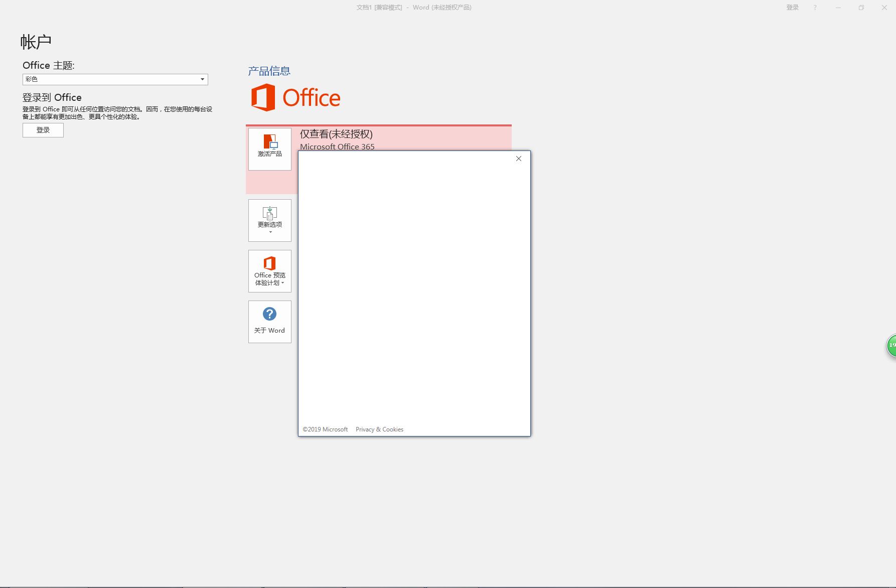Click the 仅查看(未经授权) status text
Screen dimensions: 896x588
[336, 134]
